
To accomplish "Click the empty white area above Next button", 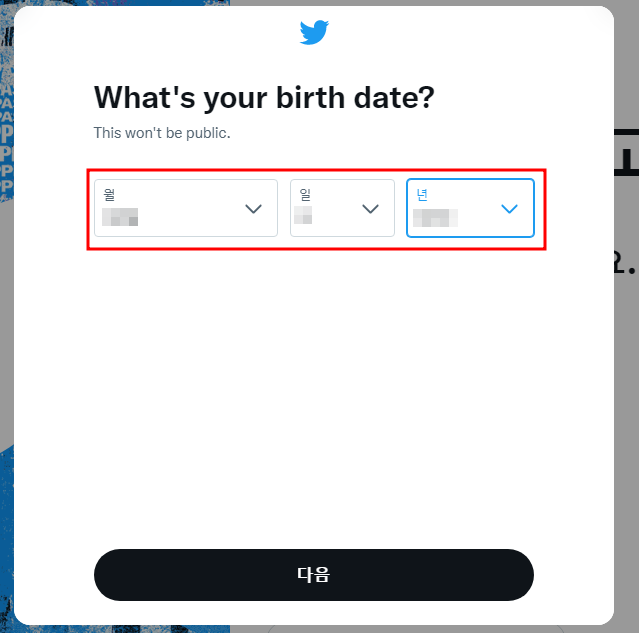I will point(314,387).
